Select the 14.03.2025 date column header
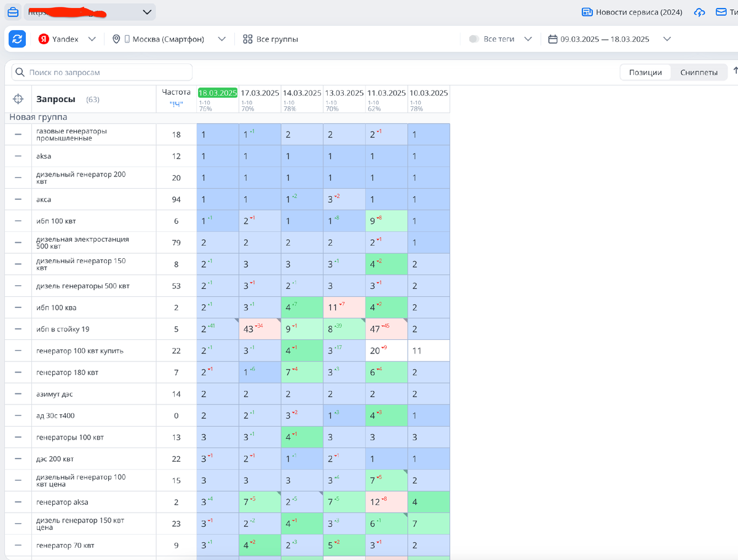 [x=302, y=93]
